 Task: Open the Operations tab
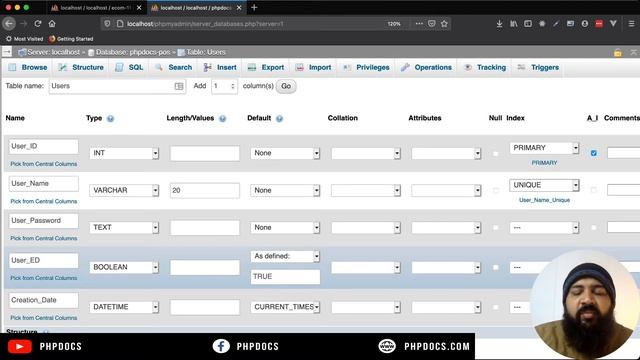coord(427,67)
